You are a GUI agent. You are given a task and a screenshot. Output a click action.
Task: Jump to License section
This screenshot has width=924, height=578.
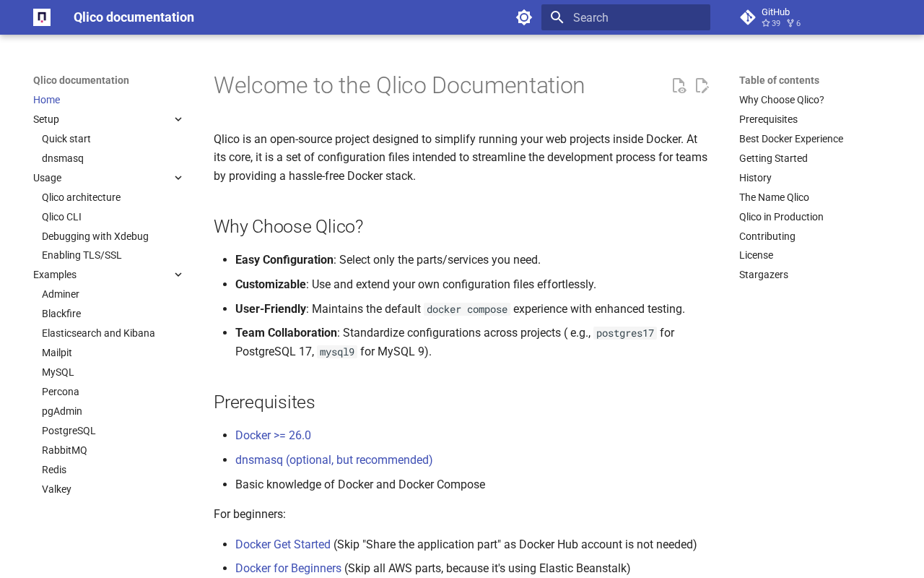tap(756, 255)
